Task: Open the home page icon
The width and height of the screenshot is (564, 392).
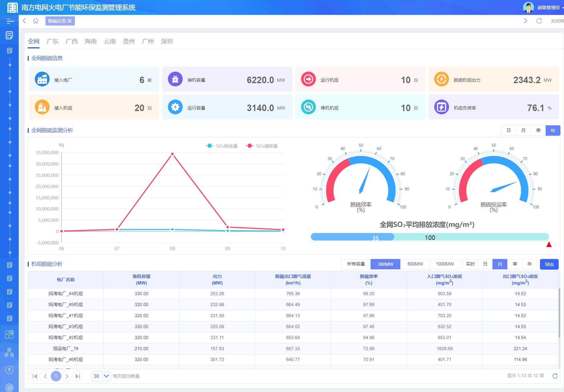Action: point(36,21)
